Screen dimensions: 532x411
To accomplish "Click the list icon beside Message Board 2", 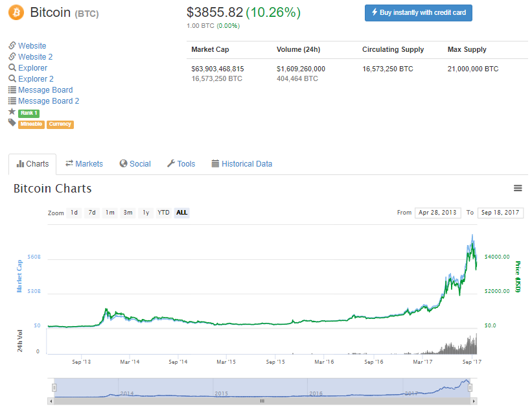I will point(12,100).
